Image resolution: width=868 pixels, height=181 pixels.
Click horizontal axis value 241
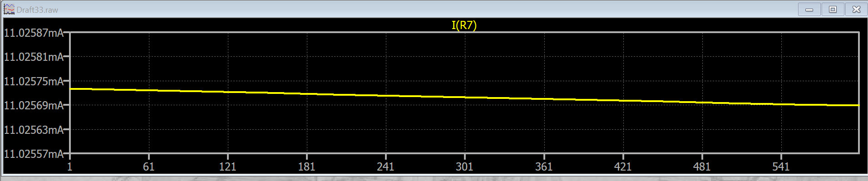[x=385, y=166]
